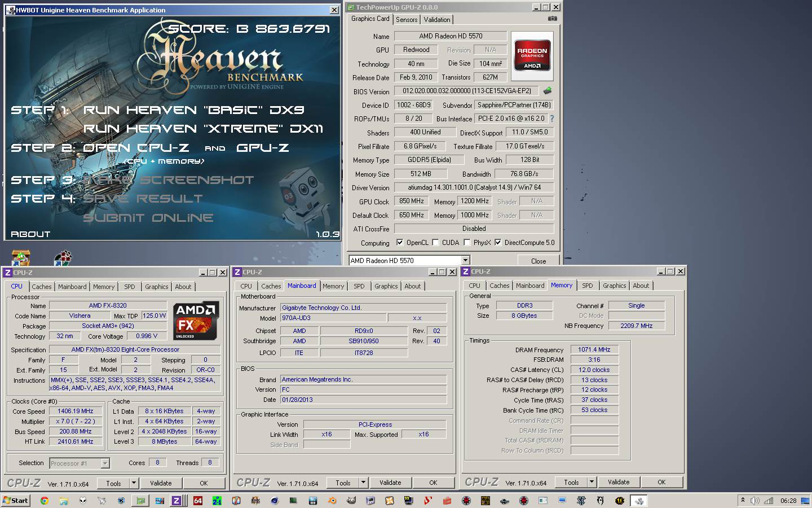Screen dimensions: 812x508
Task: Open SPD tab in CPU-Z Mainboard window
Action: coord(359,286)
